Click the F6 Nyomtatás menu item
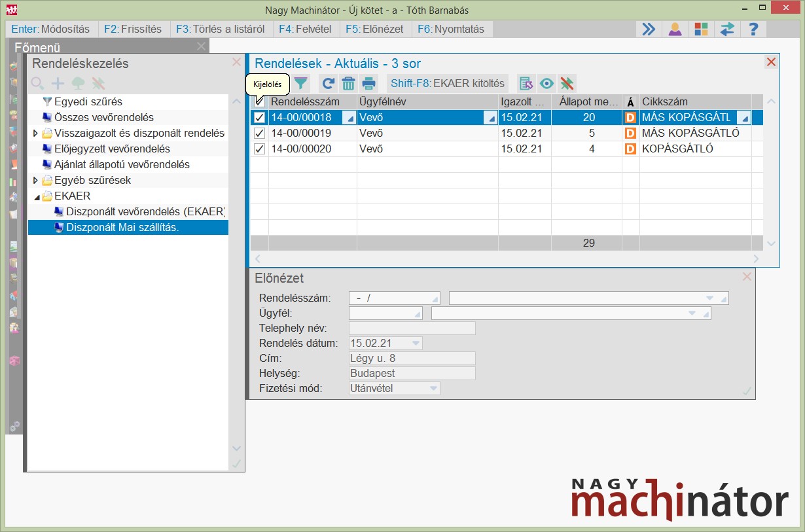Screen dimensions: 805x532 click(452, 29)
